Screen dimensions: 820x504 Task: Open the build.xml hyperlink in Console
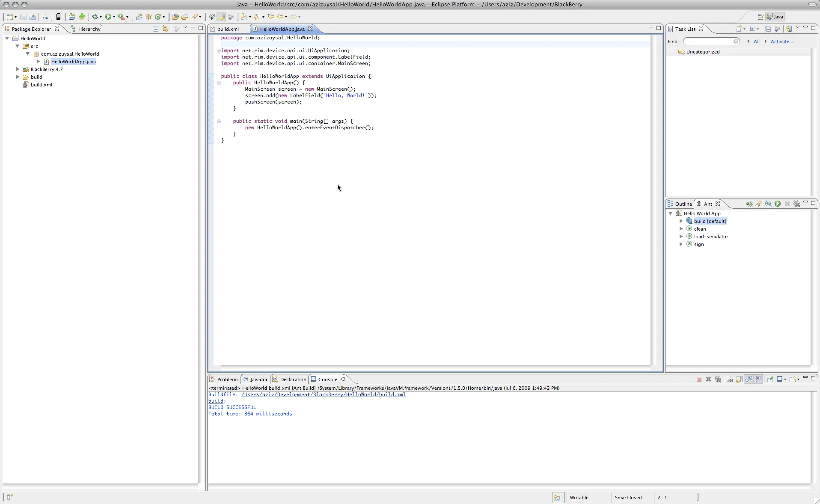(x=323, y=394)
